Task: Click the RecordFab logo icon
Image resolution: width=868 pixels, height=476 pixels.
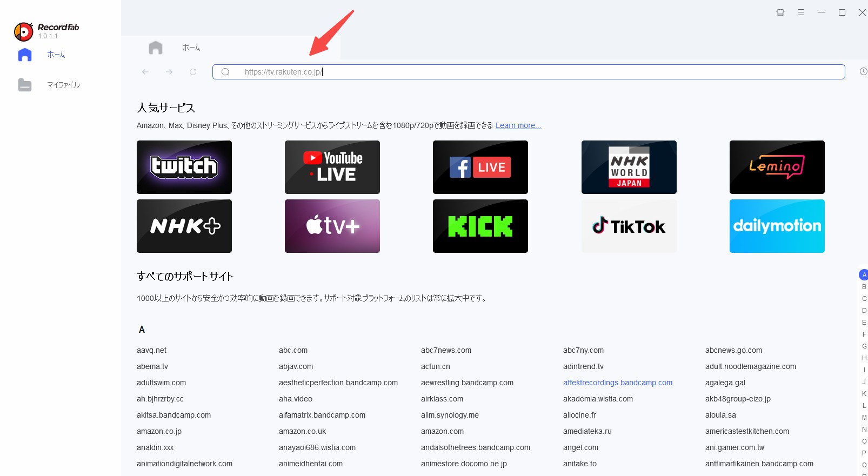Action: (x=24, y=32)
